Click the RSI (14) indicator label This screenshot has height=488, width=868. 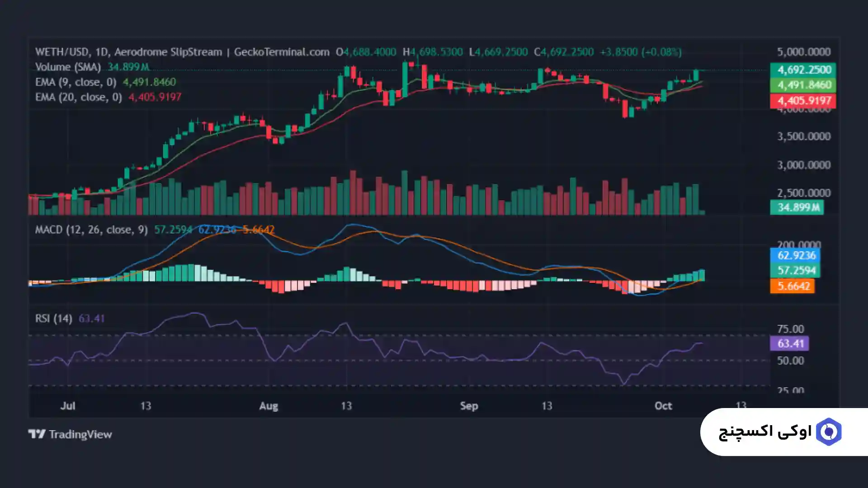click(53, 319)
